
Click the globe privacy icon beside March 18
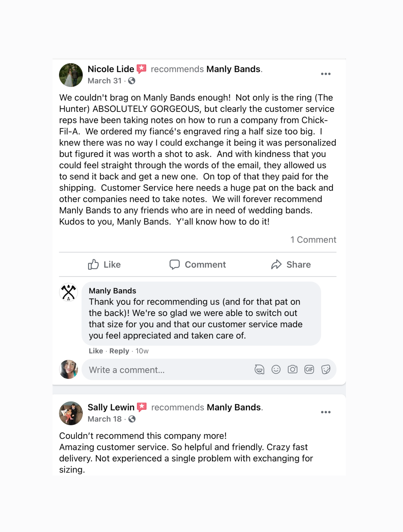(x=132, y=419)
